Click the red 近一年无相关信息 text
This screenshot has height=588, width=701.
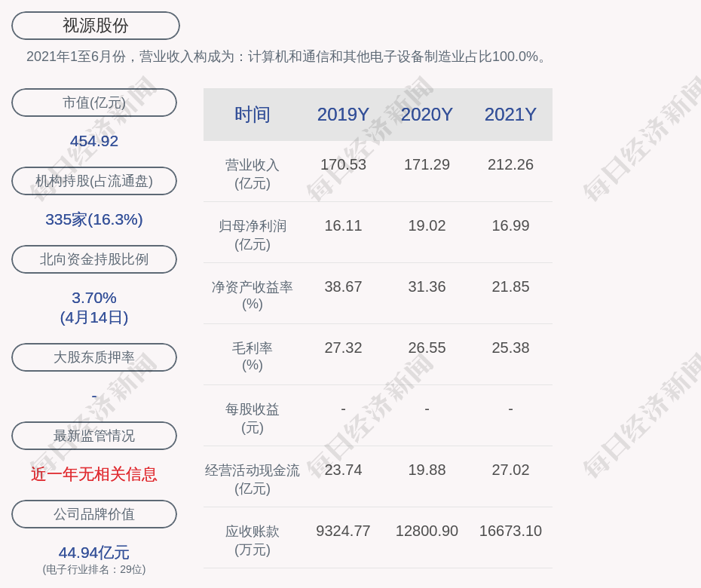click(x=94, y=474)
